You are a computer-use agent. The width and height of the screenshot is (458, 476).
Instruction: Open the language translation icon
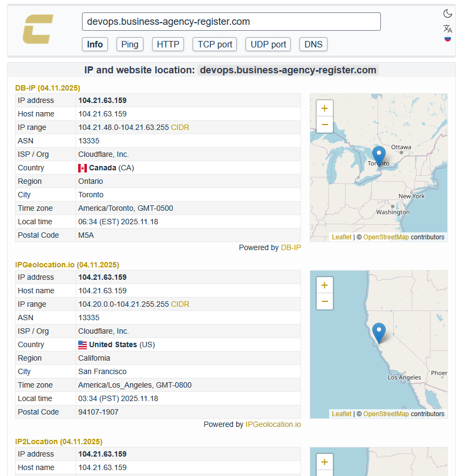pos(447,29)
